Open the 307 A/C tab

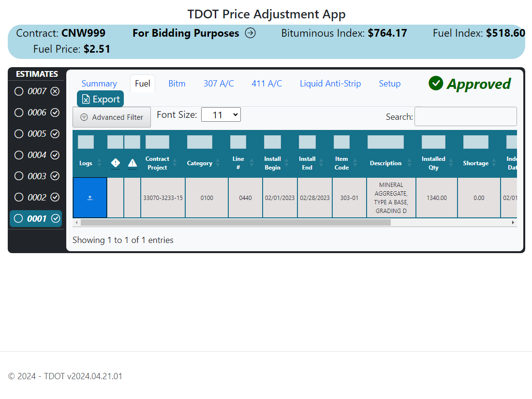(x=219, y=84)
